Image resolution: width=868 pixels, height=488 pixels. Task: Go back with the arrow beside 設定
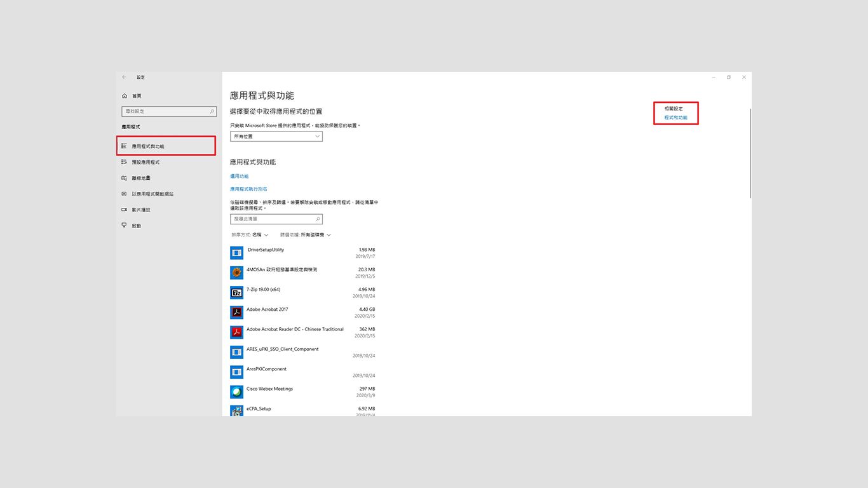coord(125,77)
